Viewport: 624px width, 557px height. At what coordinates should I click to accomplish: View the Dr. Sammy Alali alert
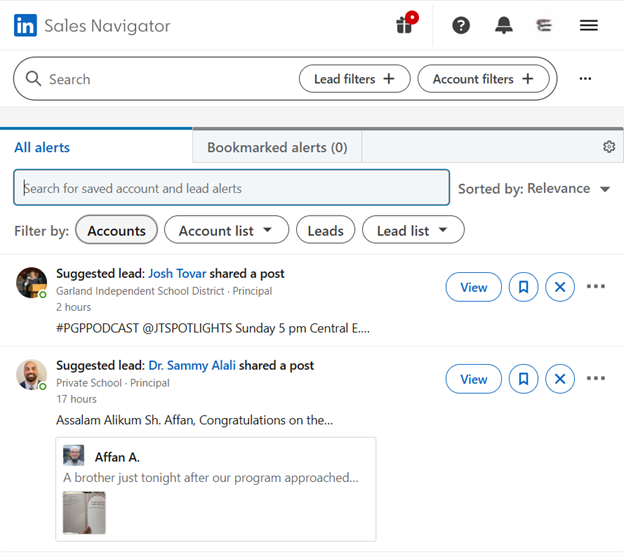pyautogui.click(x=474, y=379)
